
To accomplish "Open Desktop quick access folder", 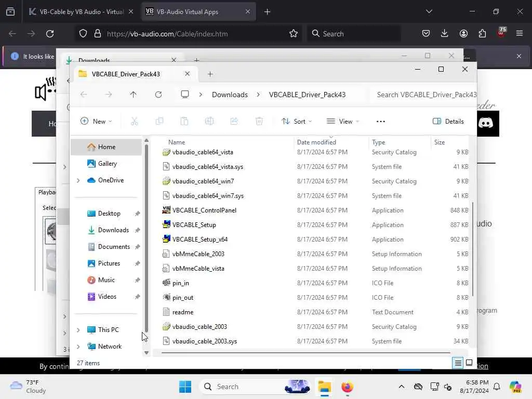I will pyautogui.click(x=106, y=214).
